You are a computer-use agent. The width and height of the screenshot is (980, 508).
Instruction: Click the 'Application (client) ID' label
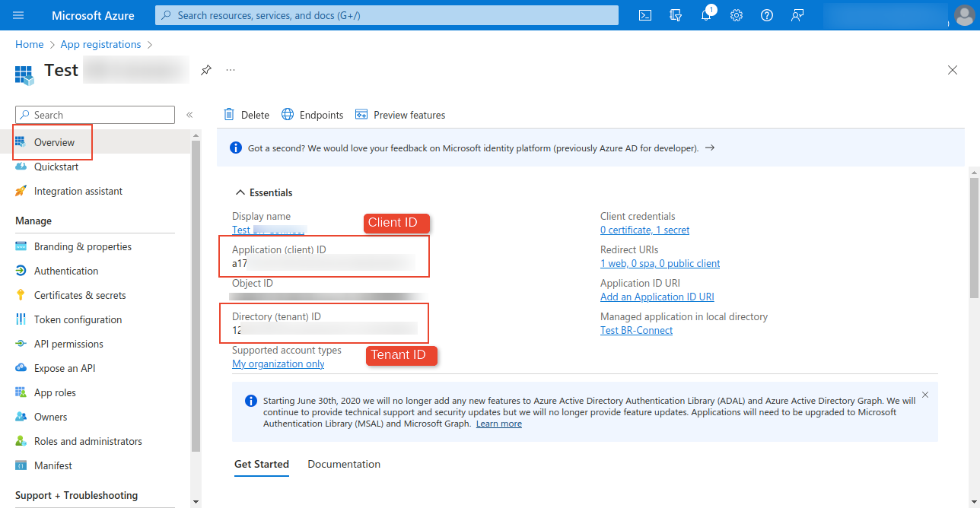279,249
